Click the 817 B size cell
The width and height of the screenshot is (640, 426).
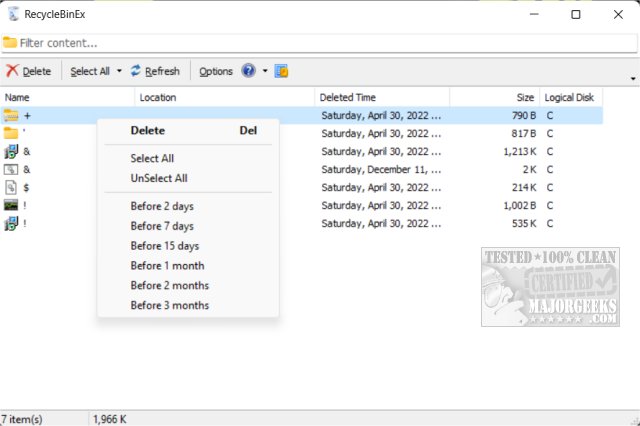[524, 134]
